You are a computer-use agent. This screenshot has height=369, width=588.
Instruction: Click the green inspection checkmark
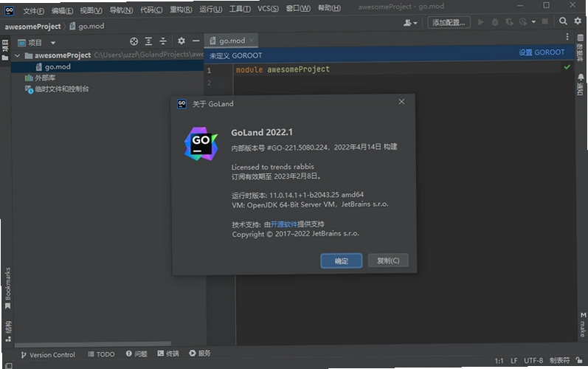[567, 67]
